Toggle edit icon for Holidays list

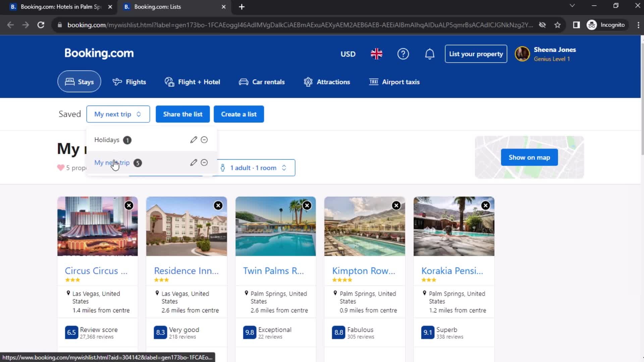tap(193, 140)
